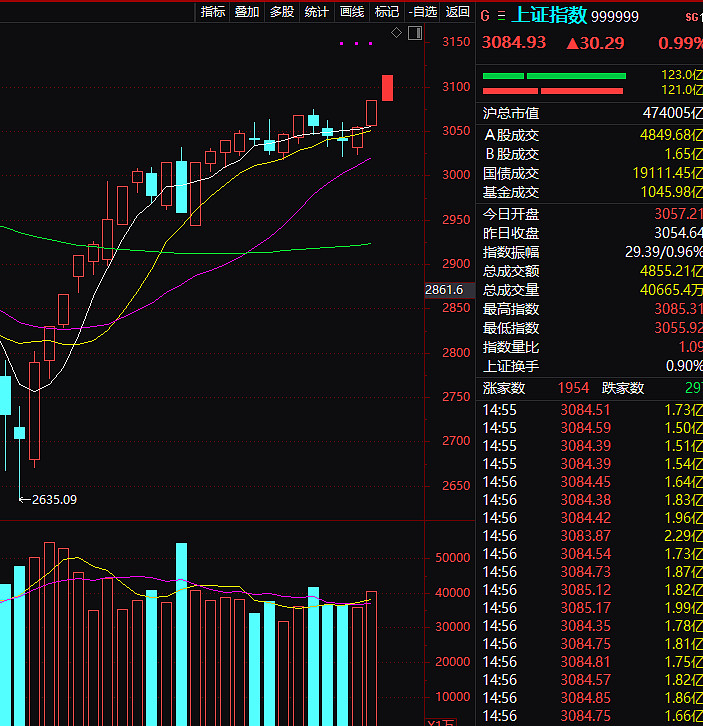Click the index code 999999
Image resolution: width=703 pixels, height=726 pixels.
pos(615,17)
